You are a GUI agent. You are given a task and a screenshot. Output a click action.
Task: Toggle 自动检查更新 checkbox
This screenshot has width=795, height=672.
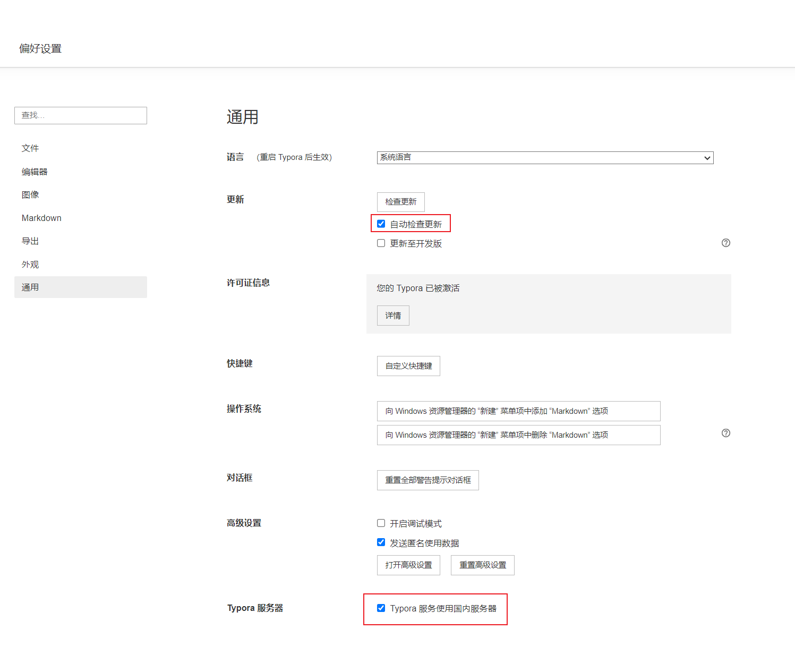click(381, 224)
